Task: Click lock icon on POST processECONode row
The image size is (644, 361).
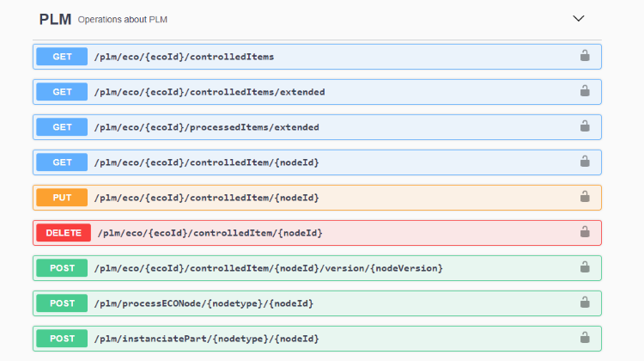Action: (585, 303)
